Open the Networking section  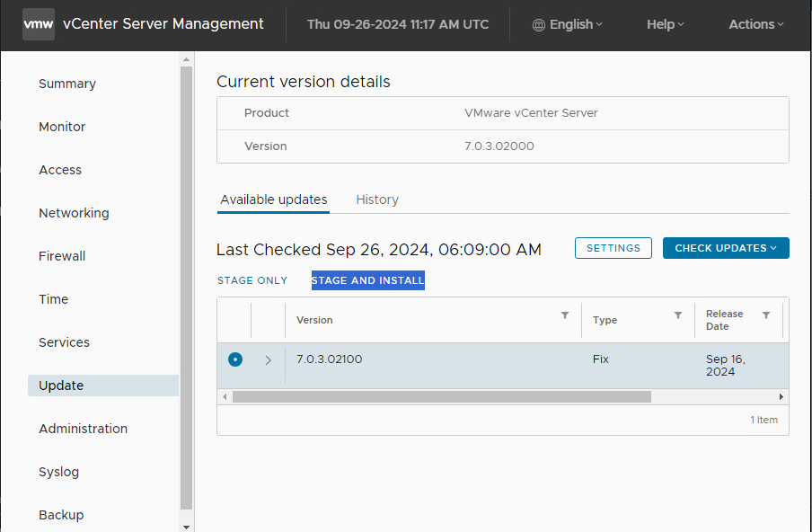(74, 213)
